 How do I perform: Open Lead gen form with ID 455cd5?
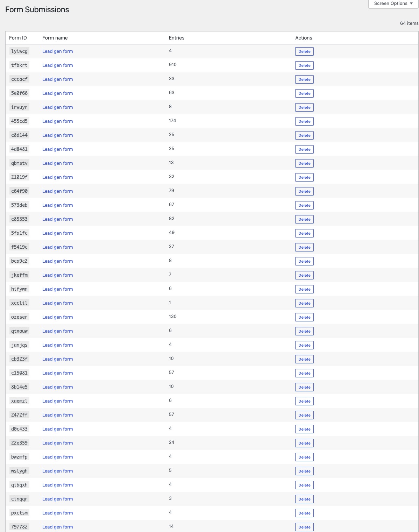point(58,121)
